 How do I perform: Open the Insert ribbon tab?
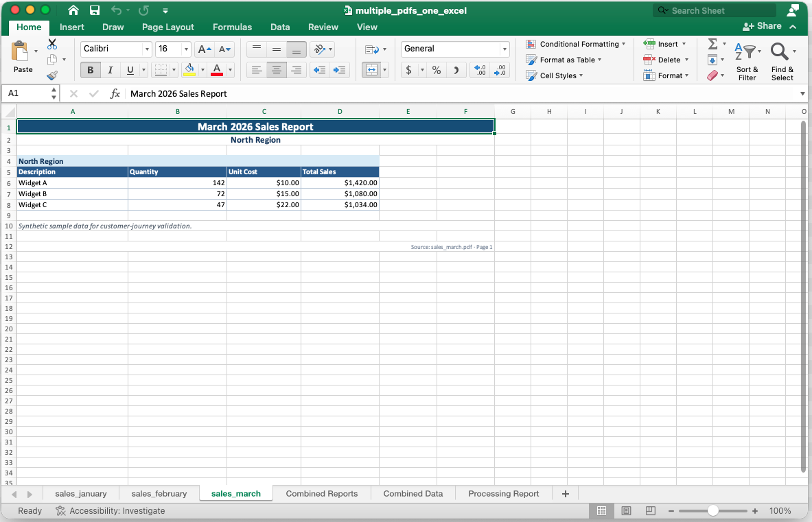click(x=71, y=27)
